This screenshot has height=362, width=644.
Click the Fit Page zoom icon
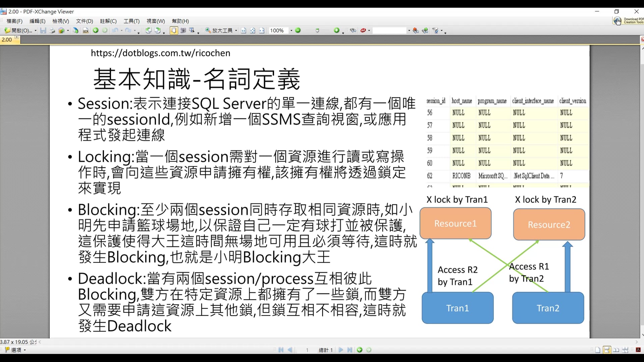253,31
